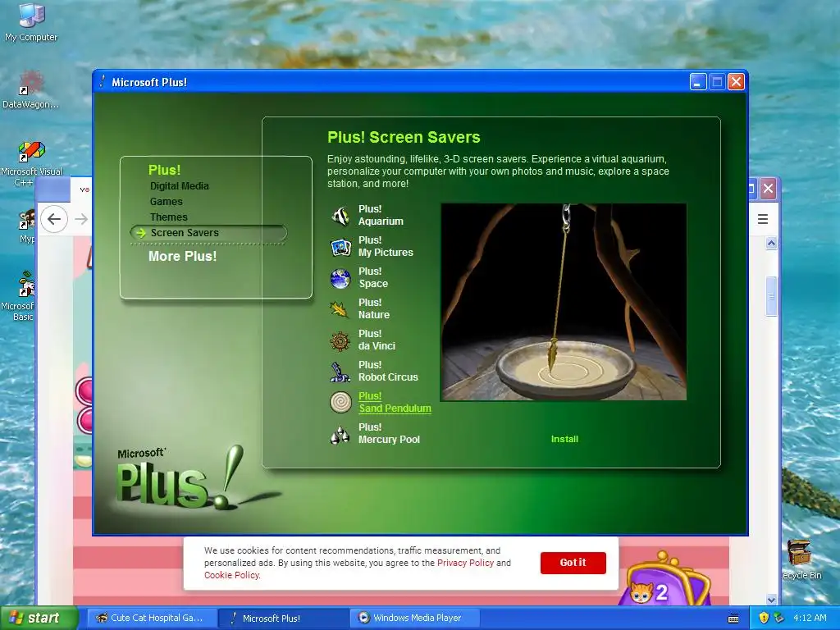The image size is (840, 630).
Task: Click the Install link
Action: 564,439
